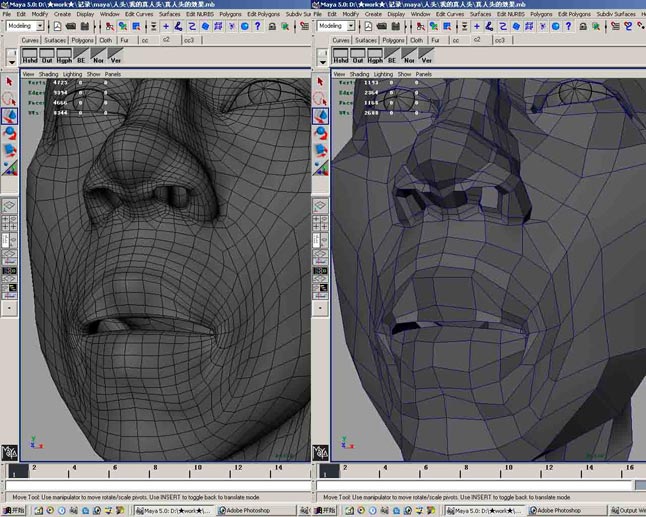Click frame 8 on left window time slider
646x517 pixels.
pyautogui.click(x=155, y=470)
